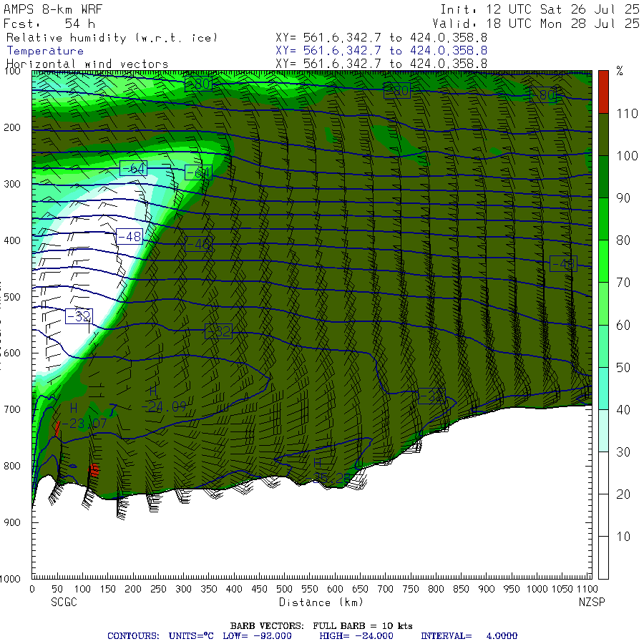Click the bright green 70-80% colorbar segment
This screenshot has height=644, width=644.
pyautogui.click(x=603, y=261)
